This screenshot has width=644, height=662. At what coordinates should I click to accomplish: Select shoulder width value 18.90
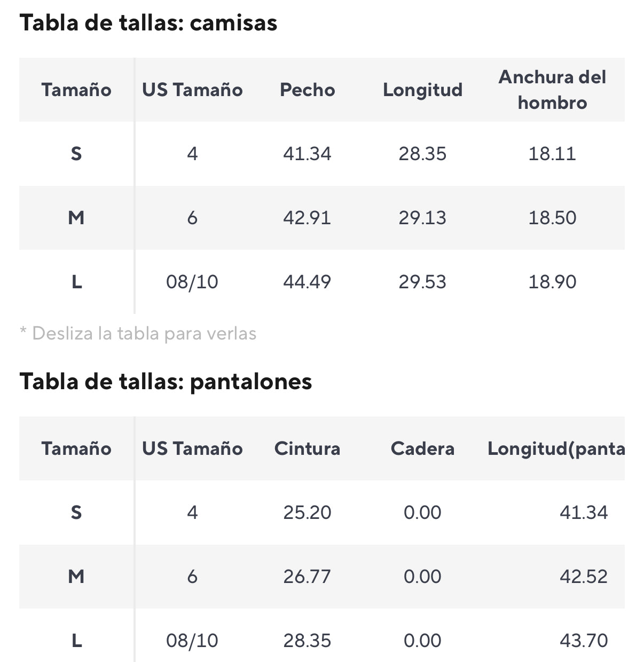552,282
